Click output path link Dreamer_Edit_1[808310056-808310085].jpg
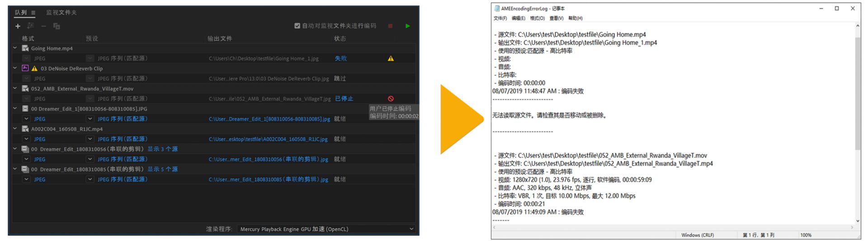This screenshot has height=241, width=868. [x=269, y=119]
